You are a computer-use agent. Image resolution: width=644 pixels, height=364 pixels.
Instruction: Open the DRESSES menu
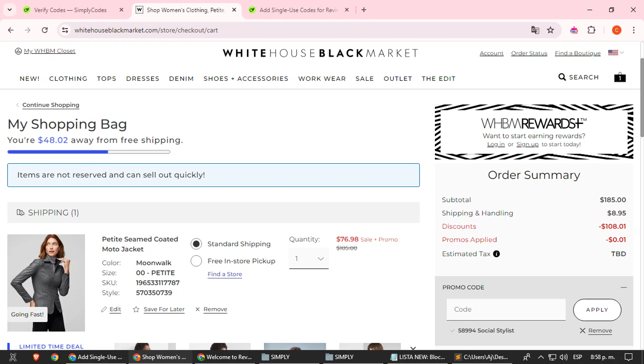[143, 79]
